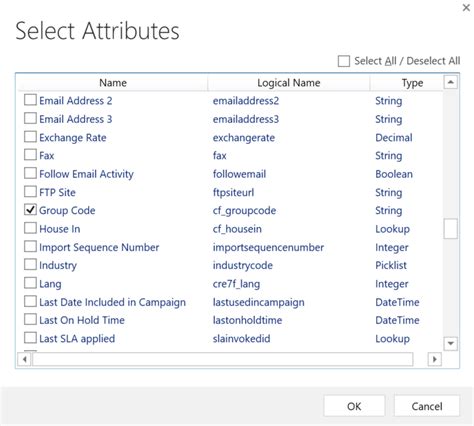Click the scroll up arrow
474x426 pixels.
coord(451,82)
